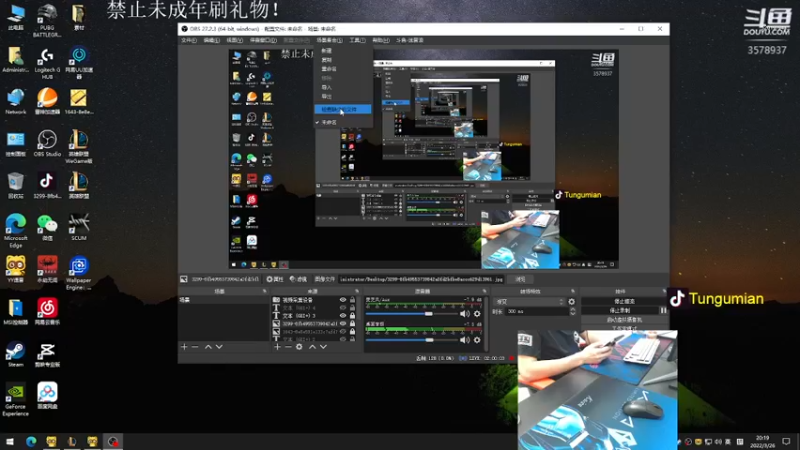This screenshot has width=800, height=450.
Task: Open the 渐变 transition type dropdown
Action: 529,302
